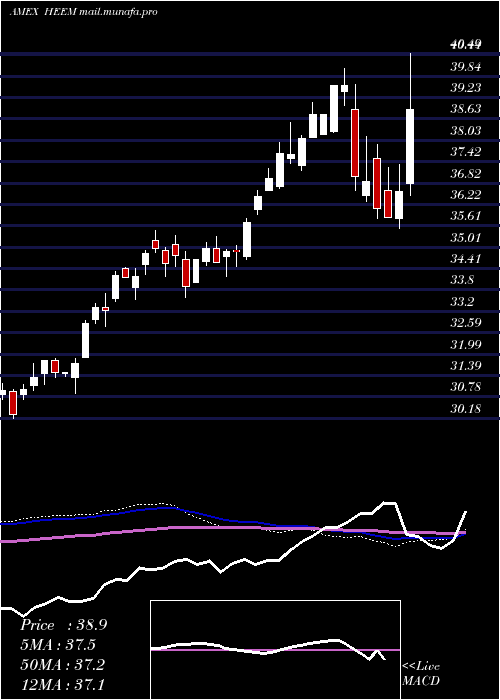Click the 50MA : 37.2 readout

[x=62, y=665]
